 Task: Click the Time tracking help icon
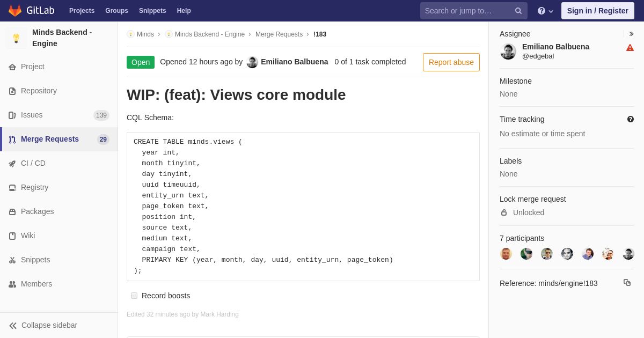tap(631, 119)
